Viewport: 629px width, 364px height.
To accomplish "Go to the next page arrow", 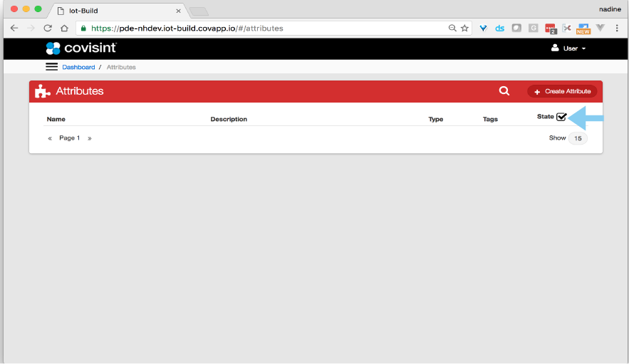I will pos(90,138).
